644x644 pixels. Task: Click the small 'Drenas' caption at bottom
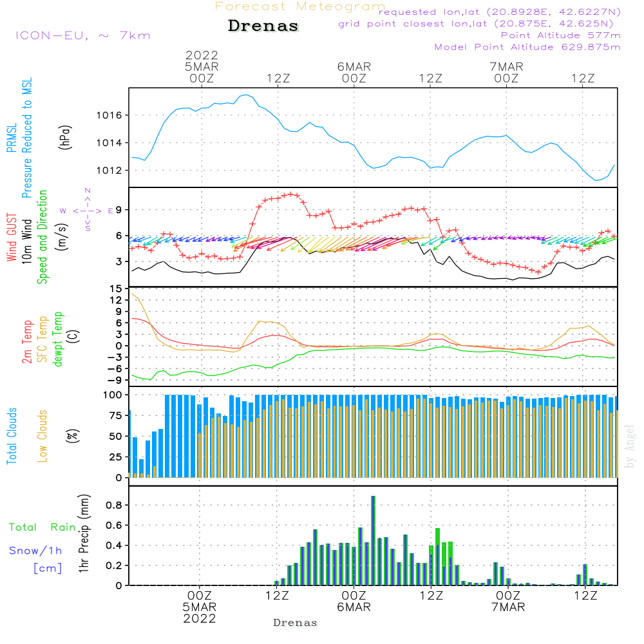tap(296, 623)
